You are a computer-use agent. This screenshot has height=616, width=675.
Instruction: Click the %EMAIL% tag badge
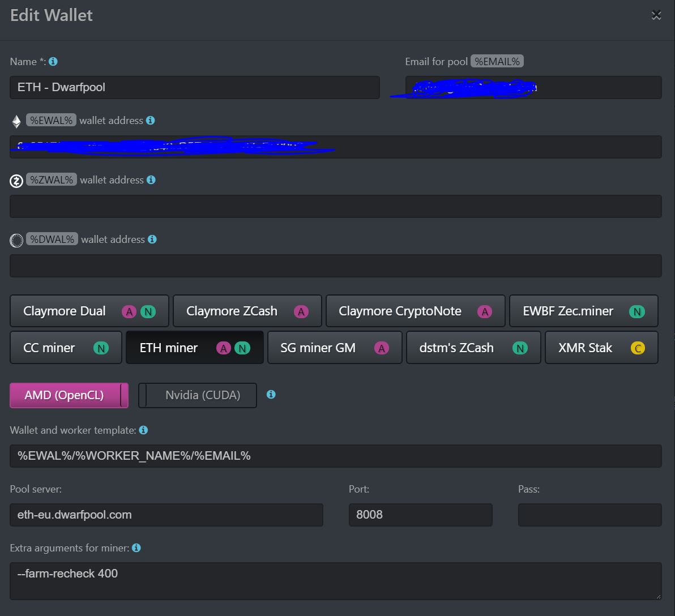pyautogui.click(x=497, y=62)
